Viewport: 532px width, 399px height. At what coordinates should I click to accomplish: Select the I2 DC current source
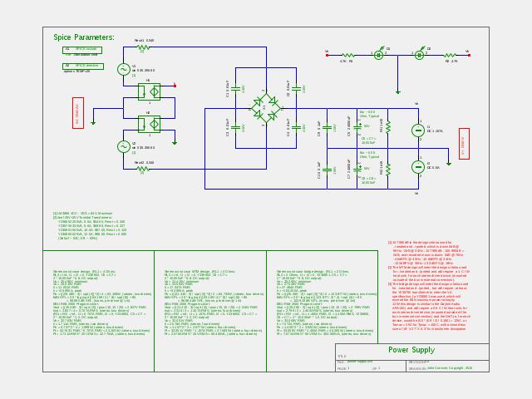(x=418, y=167)
